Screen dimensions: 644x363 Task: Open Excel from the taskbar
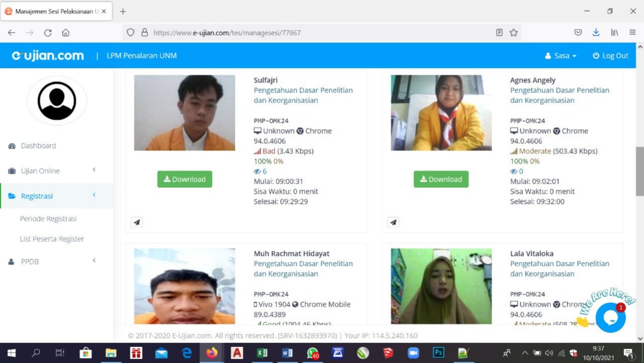262,353
